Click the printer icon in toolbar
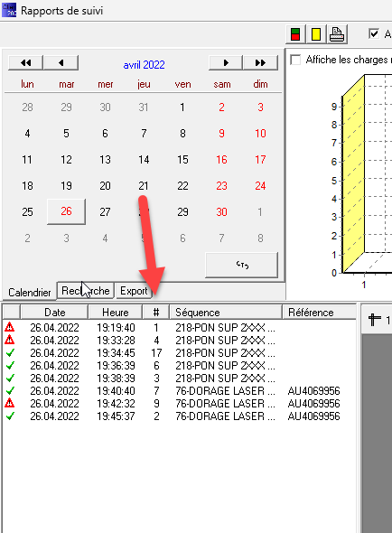 pyautogui.click(x=337, y=34)
